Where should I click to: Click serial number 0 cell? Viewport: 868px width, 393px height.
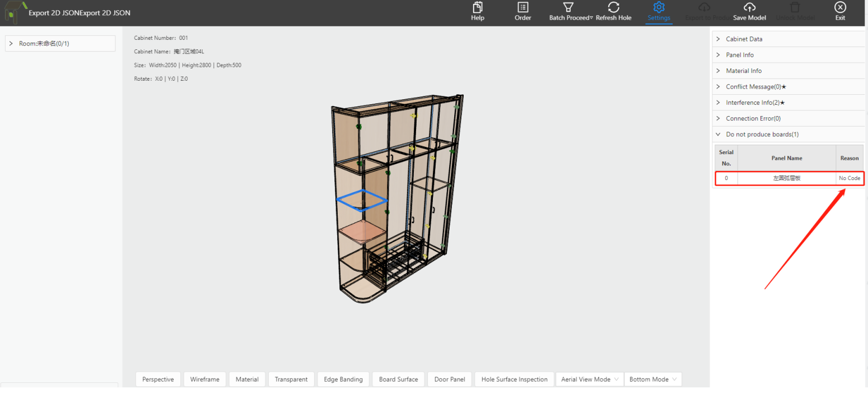(726, 178)
